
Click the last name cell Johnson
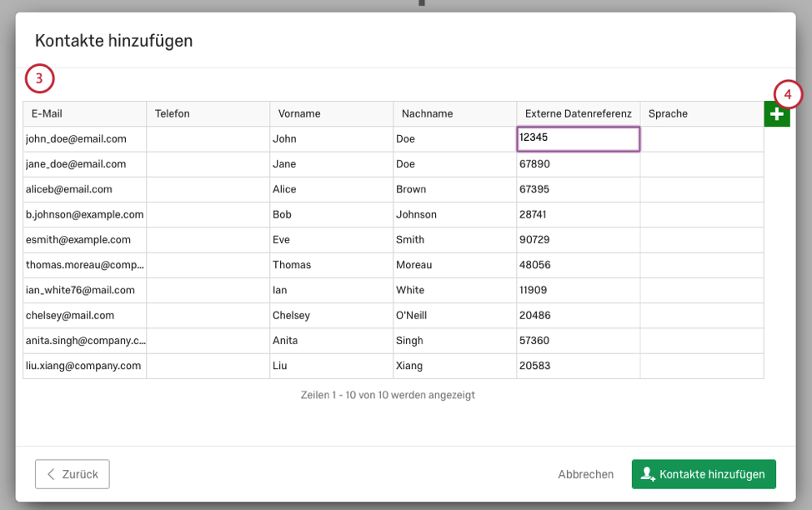pyautogui.click(x=454, y=214)
